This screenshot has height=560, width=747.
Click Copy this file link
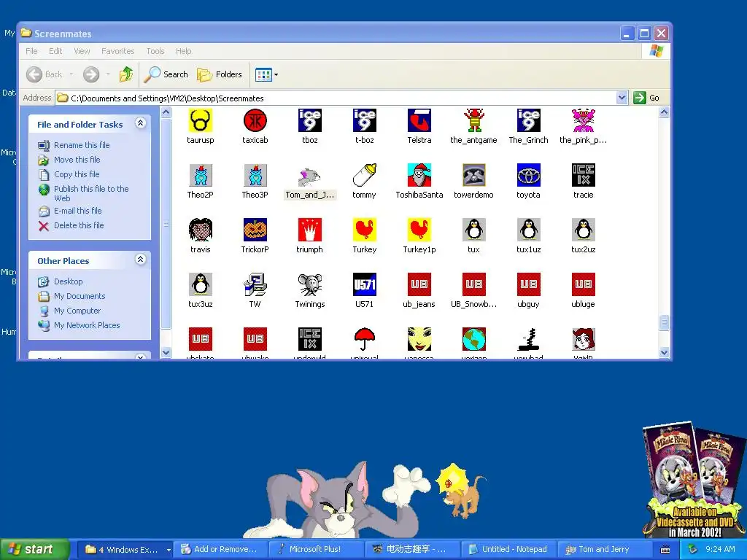point(76,174)
